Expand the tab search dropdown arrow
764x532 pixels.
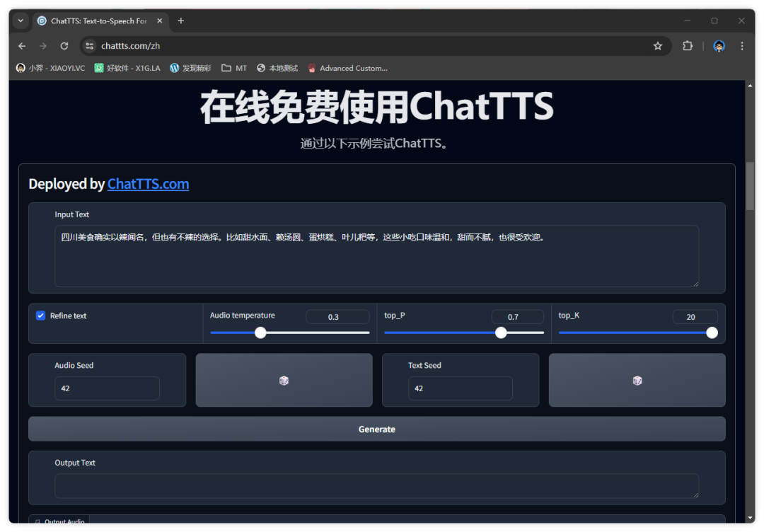pyautogui.click(x=21, y=21)
